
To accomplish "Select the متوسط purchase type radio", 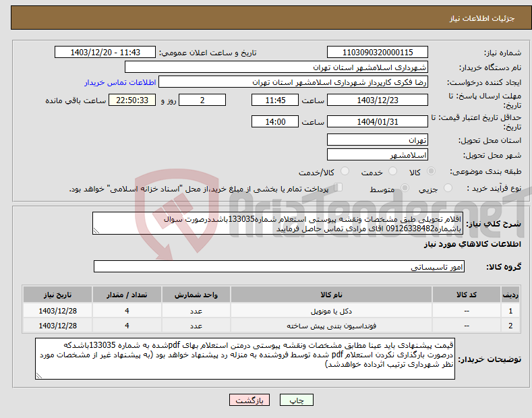I will [405, 188].
